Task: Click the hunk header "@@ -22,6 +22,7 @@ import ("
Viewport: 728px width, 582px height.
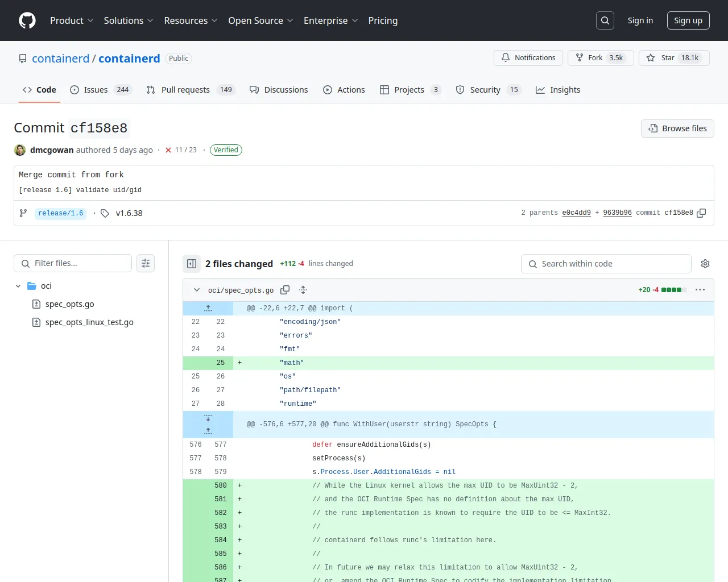Action: (300, 308)
